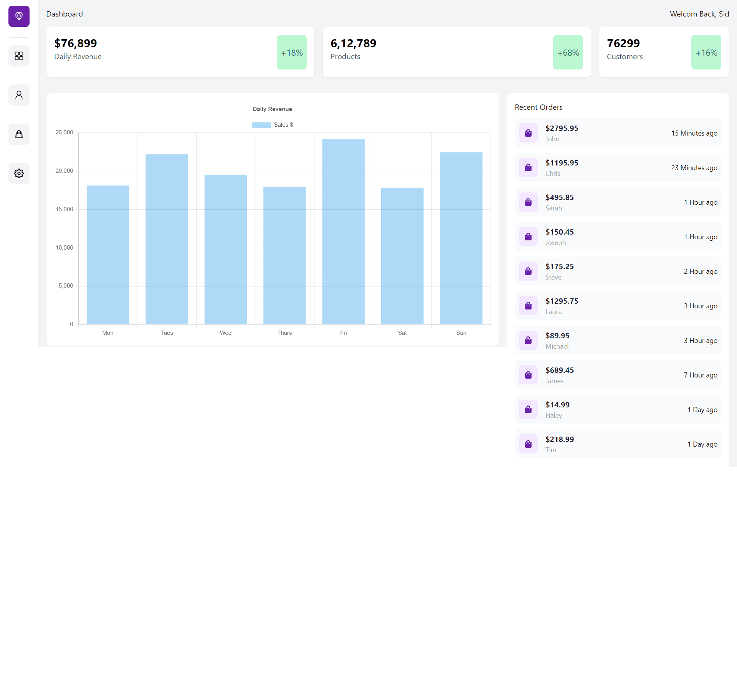
Task: Click the $150.45 order amount
Action: [560, 232]
